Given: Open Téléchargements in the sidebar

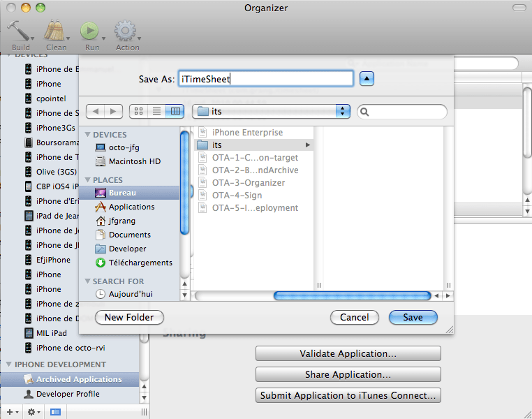Looking at the screenshot, I should (140, 263).
